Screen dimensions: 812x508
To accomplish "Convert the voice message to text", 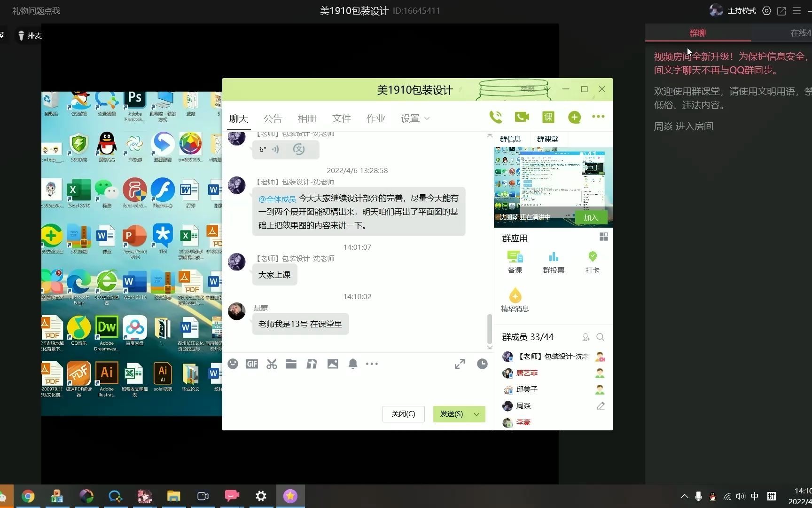I will click(299, 150).
